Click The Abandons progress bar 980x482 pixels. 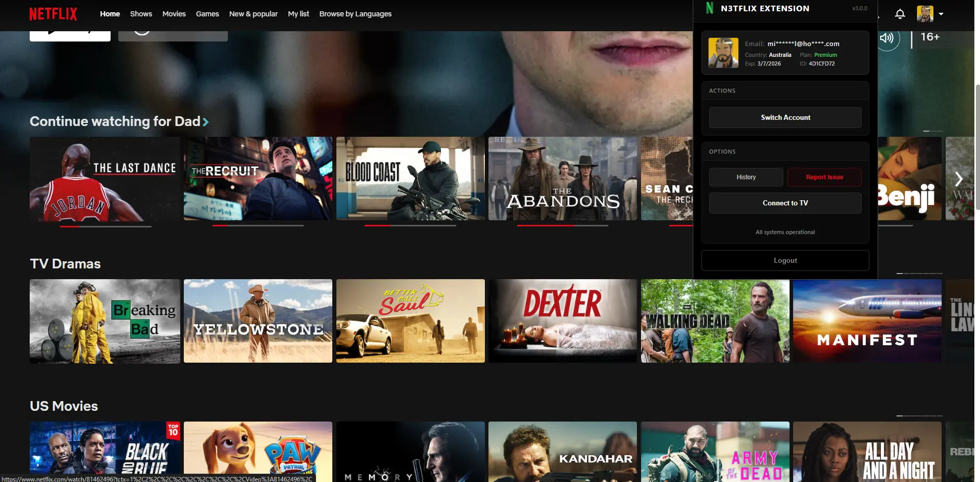pos(563,225)
